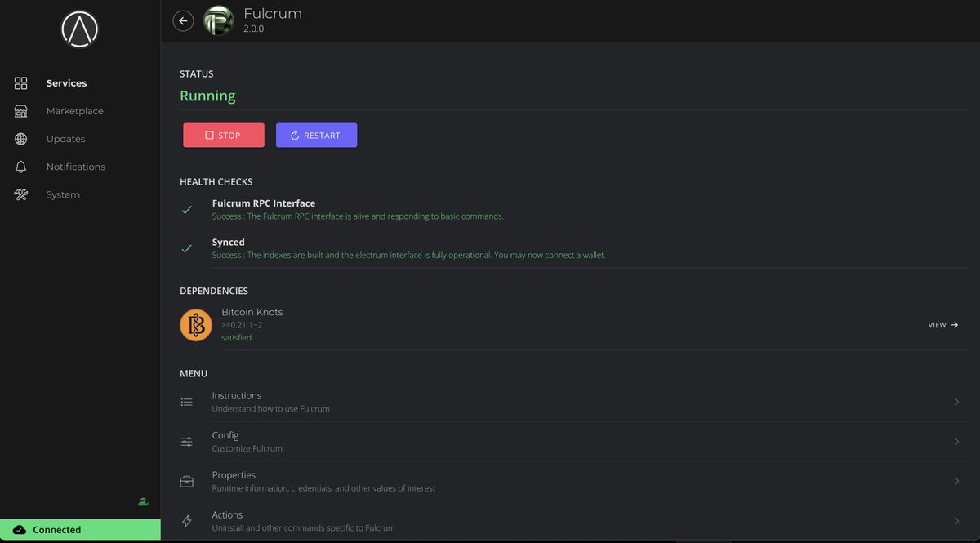Click the cloud icon in Connected bar
The height and width of the screenshot is (543, 980).
point(20,530)
